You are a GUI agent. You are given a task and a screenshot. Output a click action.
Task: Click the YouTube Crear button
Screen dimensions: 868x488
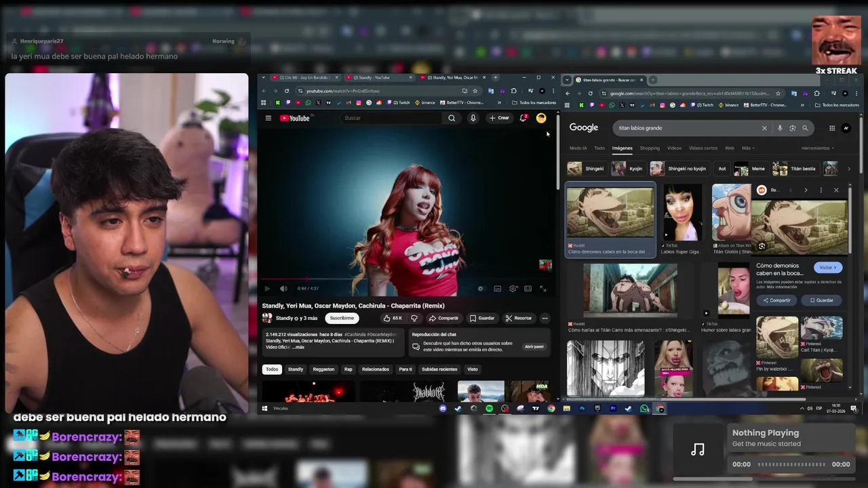499,118
